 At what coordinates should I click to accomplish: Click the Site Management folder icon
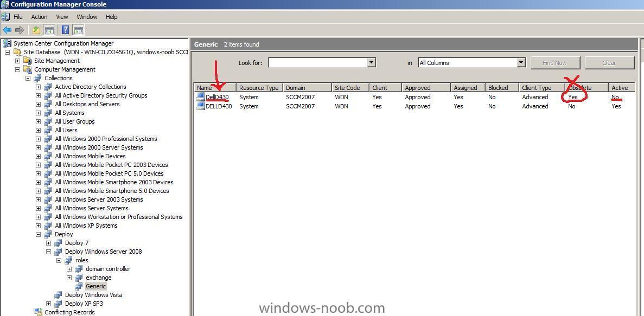click(28, 61)
